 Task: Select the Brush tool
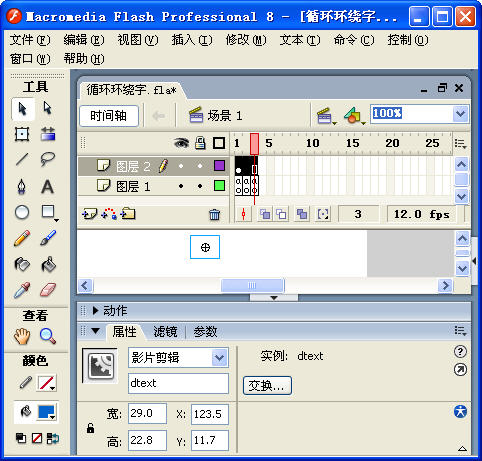pos(48,238)
